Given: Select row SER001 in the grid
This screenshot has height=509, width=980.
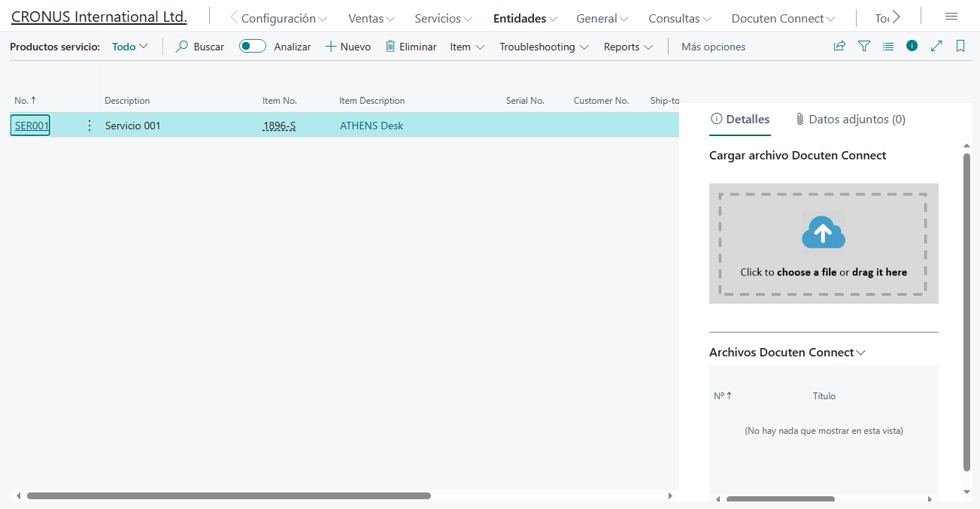Looking at the screenshot, I should pos(30,125).
